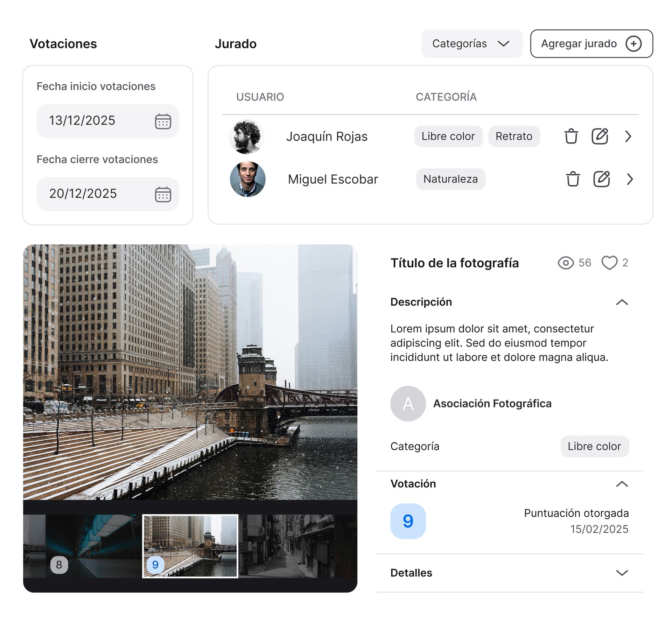Click the Retrato category tag
672x622 pixels.
pos(513,136)
